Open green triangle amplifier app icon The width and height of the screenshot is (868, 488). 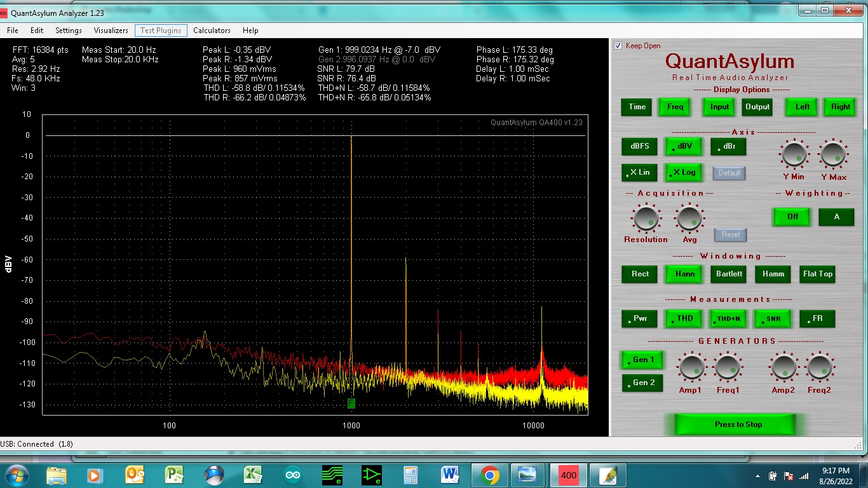372,475
